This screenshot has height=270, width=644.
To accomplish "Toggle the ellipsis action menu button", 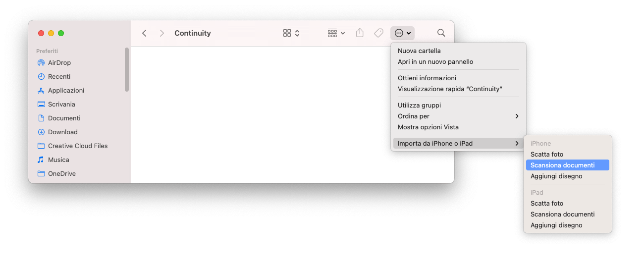I will 402,33.
